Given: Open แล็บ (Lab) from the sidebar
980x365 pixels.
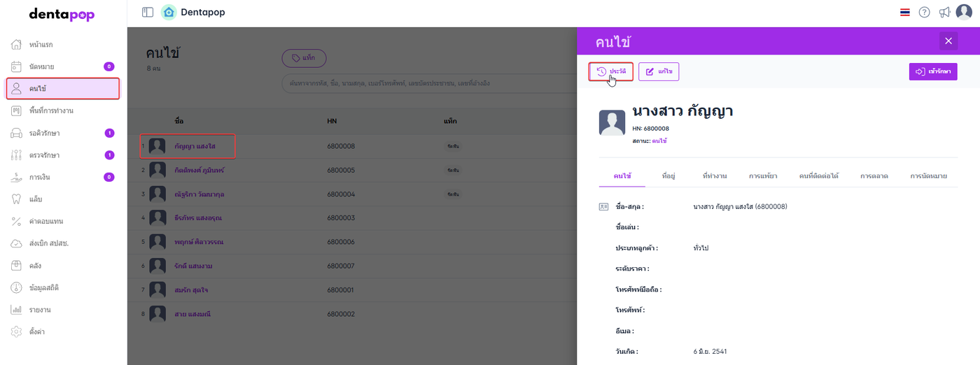Looking at the screenshot, I should pyautogui.click(x=36, y=199).
